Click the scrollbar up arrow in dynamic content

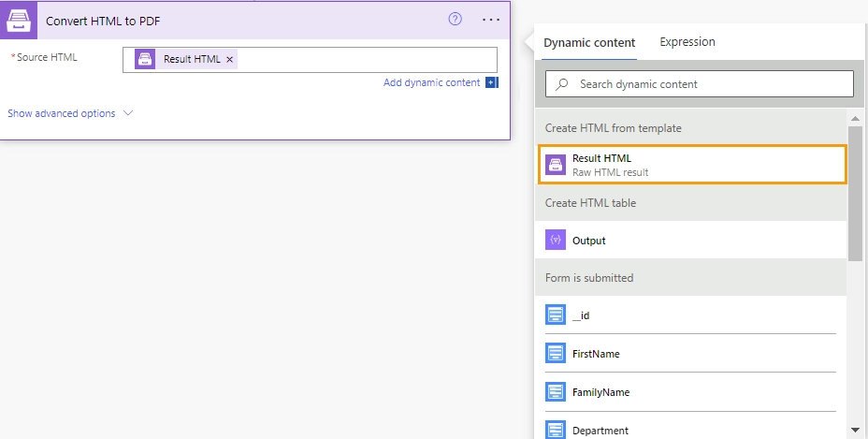coord(855,118)
